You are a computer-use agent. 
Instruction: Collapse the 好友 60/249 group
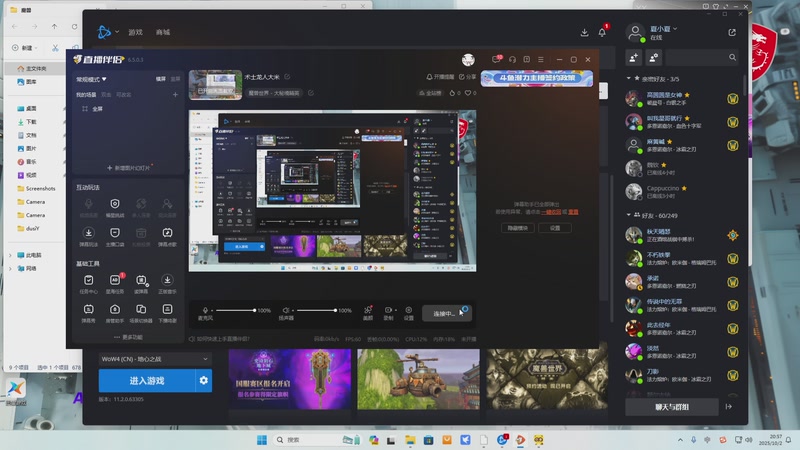(x=629, y=215)
